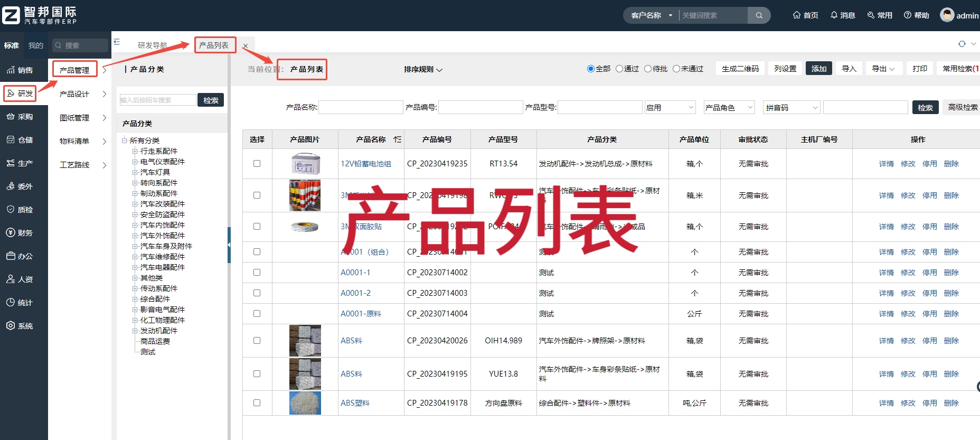Check the box for ABS塑料 row
Viewport: 980px width, 440px height.
pyautogui.click(x=257, y=403)
